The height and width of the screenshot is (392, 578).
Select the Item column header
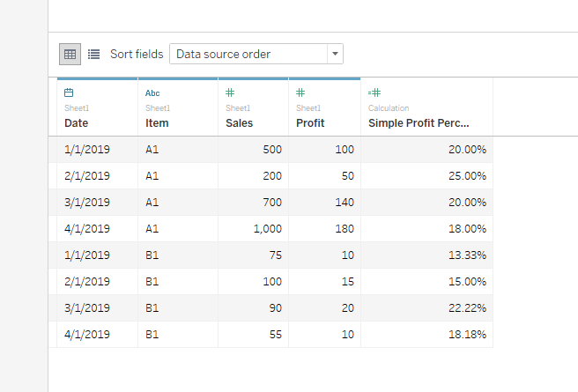(157, 123)
